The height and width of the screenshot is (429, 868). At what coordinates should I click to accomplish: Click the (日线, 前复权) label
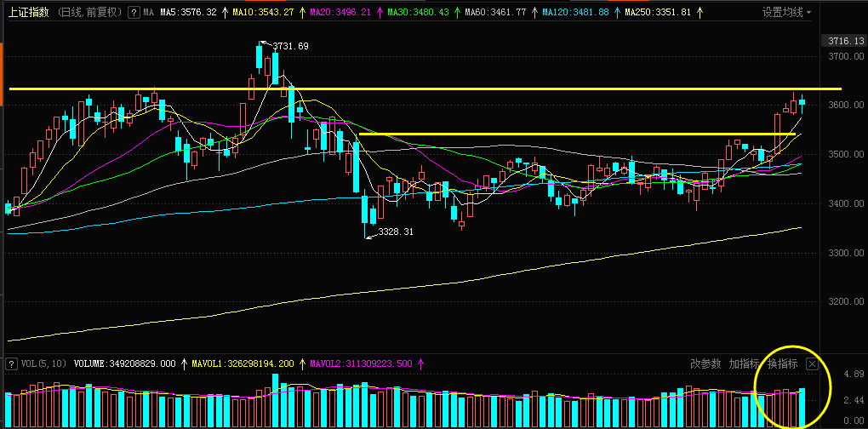tap(89, 12)
